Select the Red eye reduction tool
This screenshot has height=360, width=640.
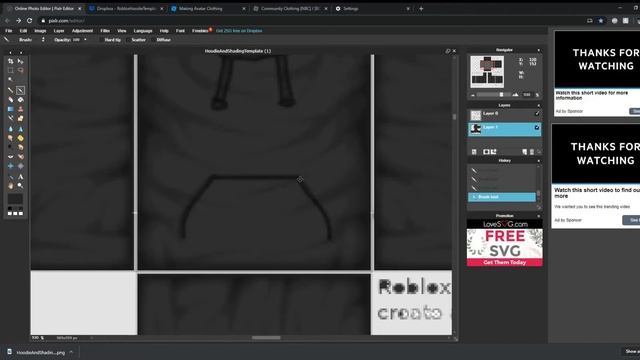click(11, 157)
